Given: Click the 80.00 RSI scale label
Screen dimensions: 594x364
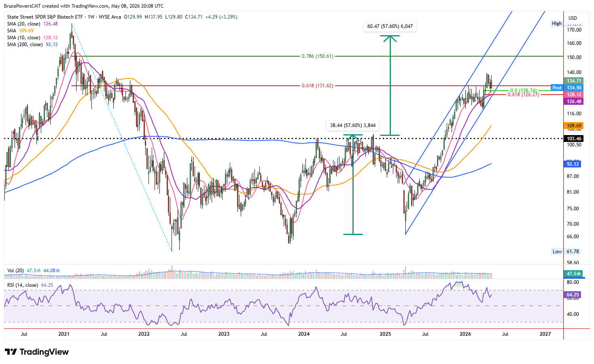Looking at the screenshot, I should (573, 282).
